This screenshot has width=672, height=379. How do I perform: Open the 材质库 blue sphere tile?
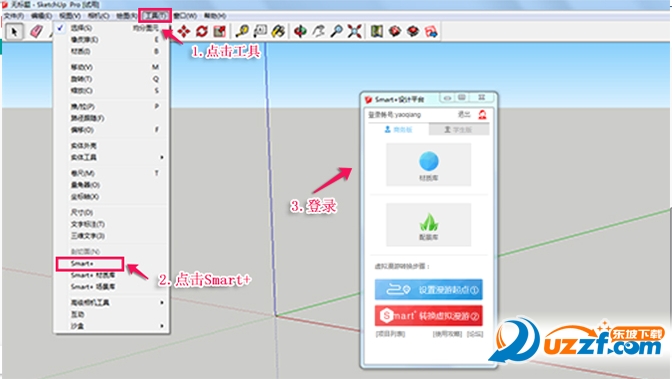click(x=429, y=165)
